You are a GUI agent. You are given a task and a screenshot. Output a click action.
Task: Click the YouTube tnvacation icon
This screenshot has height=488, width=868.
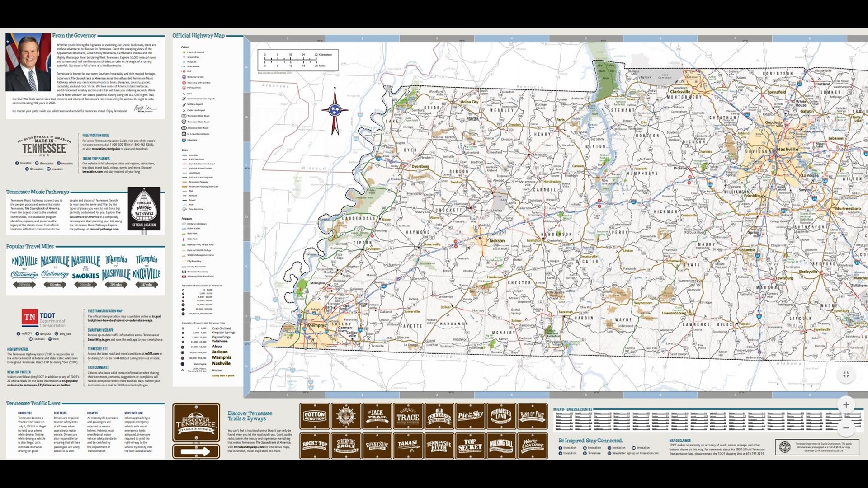[x=49, y=169]
